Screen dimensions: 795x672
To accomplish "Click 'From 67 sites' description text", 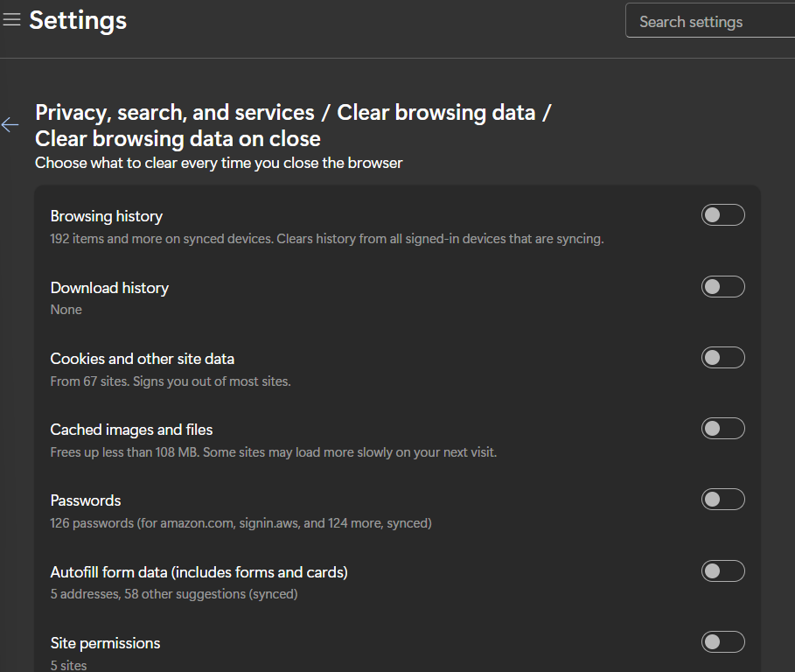I will (x=171, y=381).
